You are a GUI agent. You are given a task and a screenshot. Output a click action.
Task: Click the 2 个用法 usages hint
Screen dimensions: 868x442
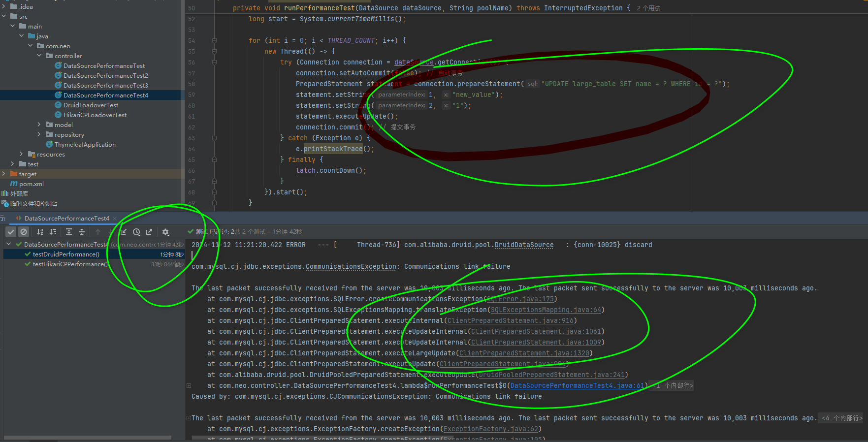click(x=648, y=8)
